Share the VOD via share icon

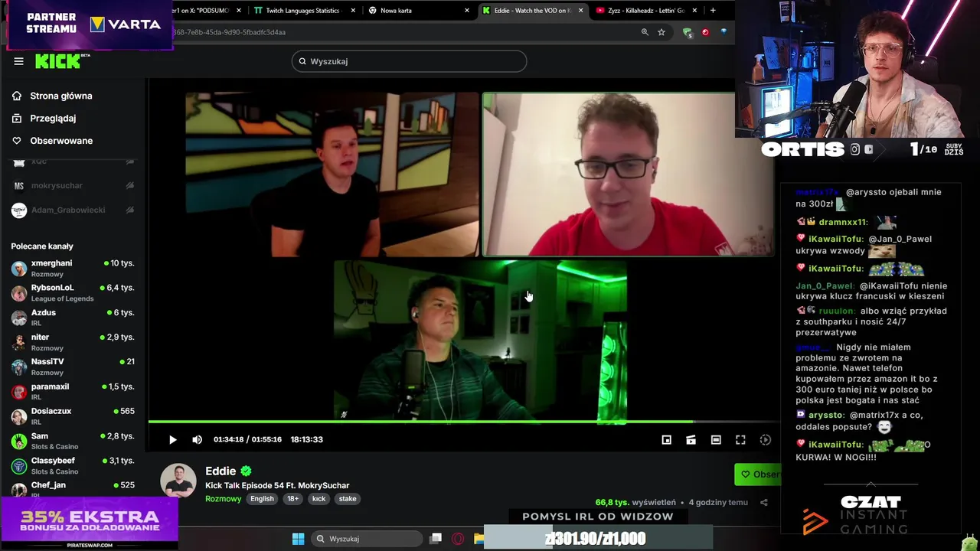[x=763, y=502]
